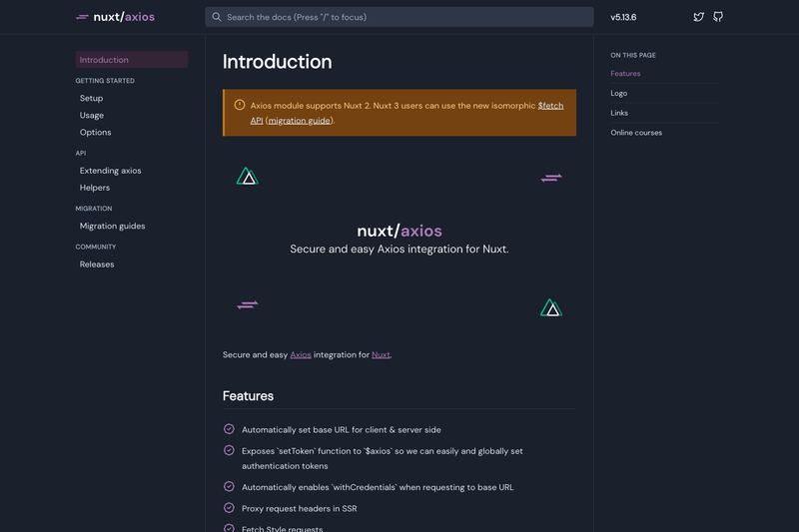Go to Extending axios
The height and width of the screenshot is (532, 799).
click(111, 171)
